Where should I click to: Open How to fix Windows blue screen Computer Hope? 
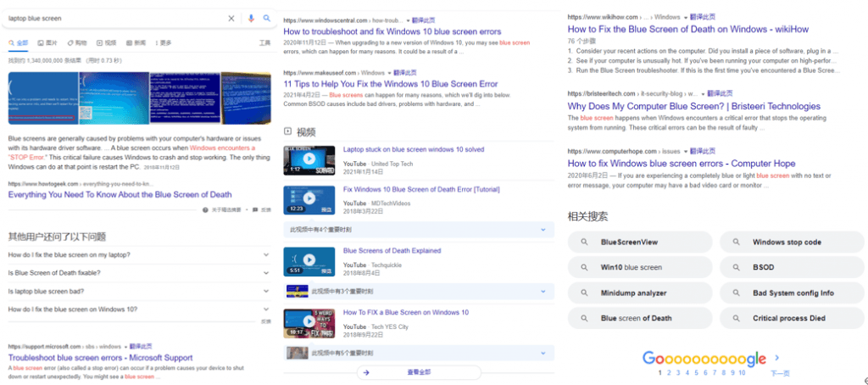point(682,164)
